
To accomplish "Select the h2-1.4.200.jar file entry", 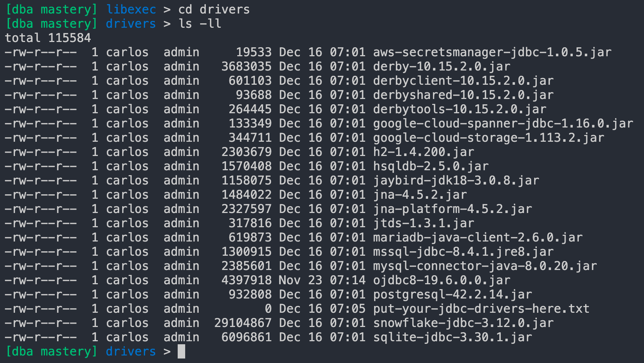I will [422, 151].
